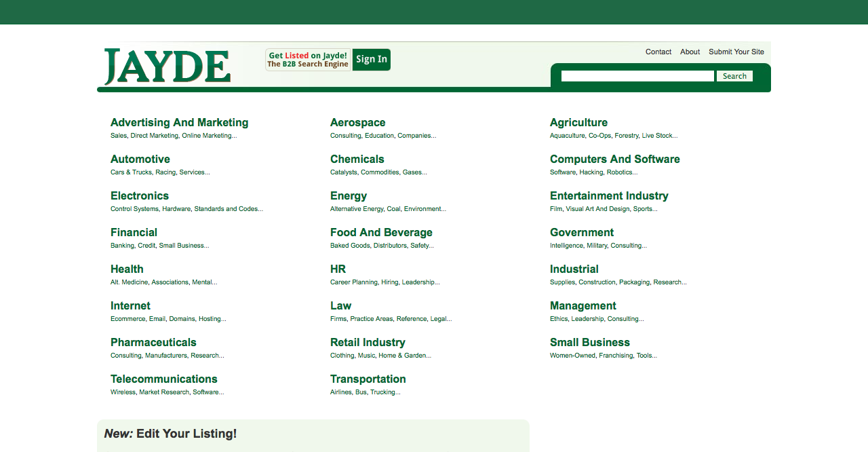Viewport: 868px width, 452px height.
Task: Open the Contact page link
Action: point(658,52)
